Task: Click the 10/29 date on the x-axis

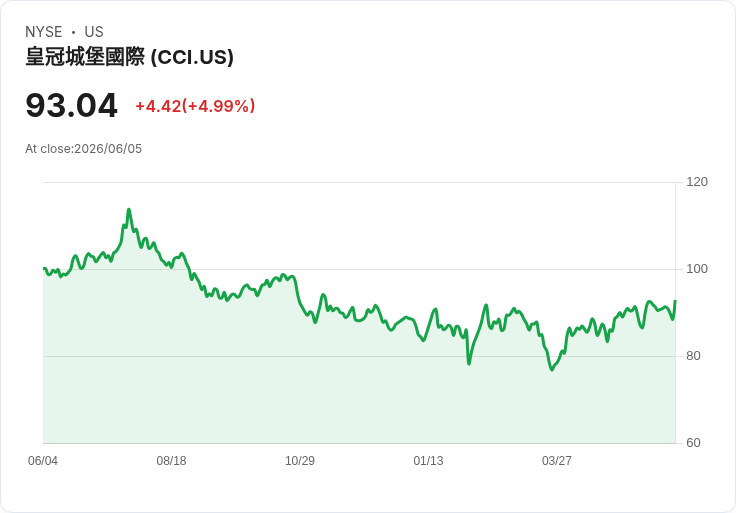Action: click(x=300, y=461)
